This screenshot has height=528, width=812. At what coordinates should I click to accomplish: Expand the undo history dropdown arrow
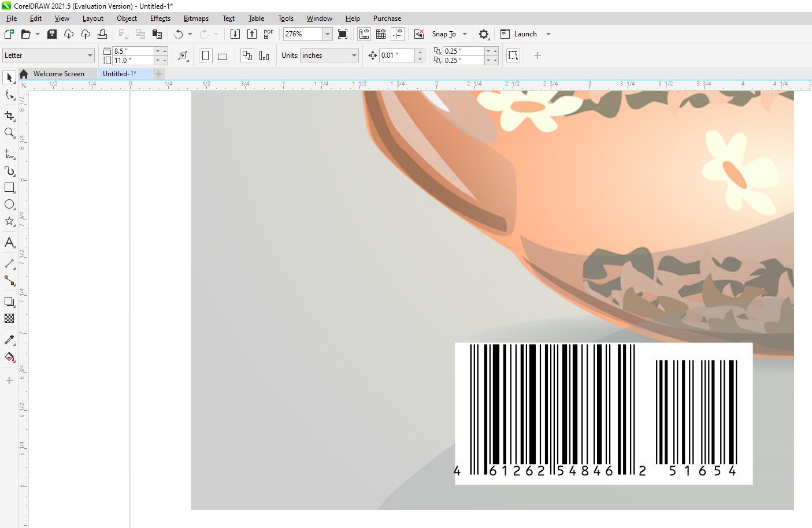pyautogui.click(x=190, y=34)
